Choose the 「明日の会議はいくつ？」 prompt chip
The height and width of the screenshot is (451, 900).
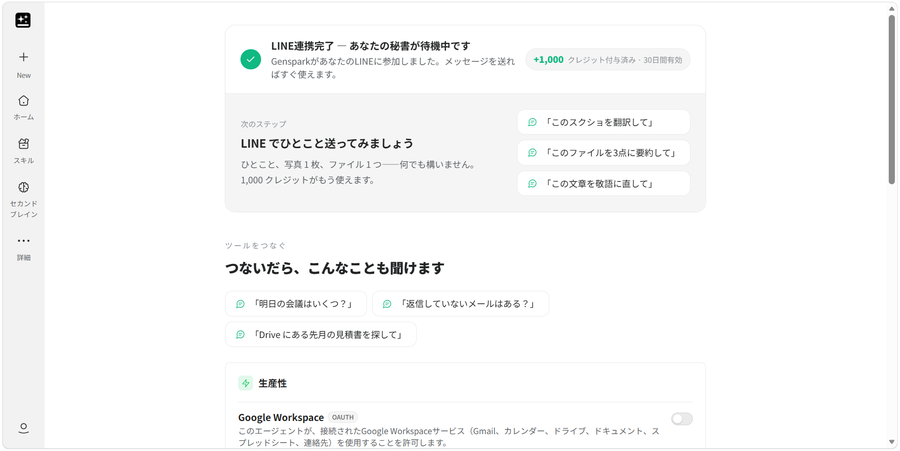click(x=296, y=304)
